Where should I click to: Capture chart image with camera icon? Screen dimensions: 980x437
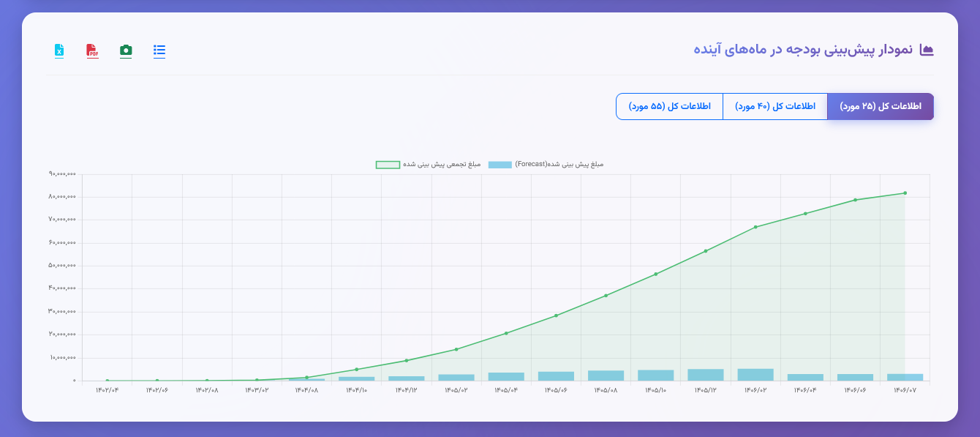pos(126,51)
